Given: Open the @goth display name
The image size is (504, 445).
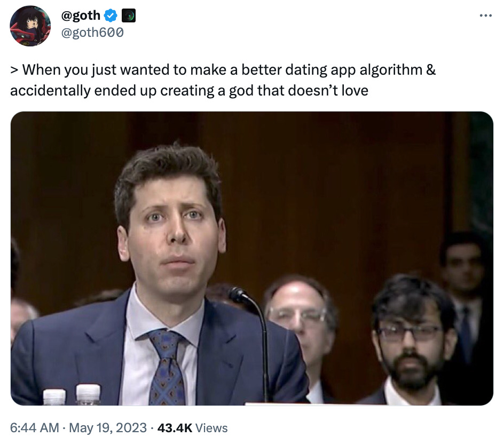Looking at the screenshot, I should pyautogui.click(x=81, y=15).
